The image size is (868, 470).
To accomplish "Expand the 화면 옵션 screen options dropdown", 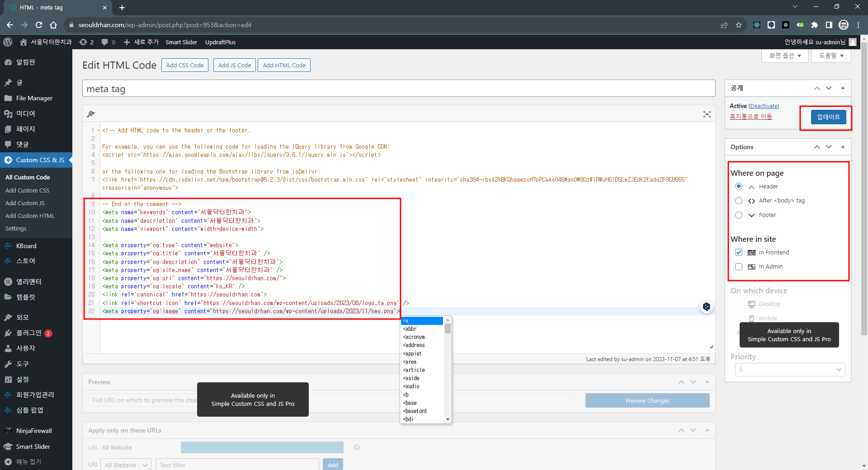I will pyautogui.click(x=785, y=56).
